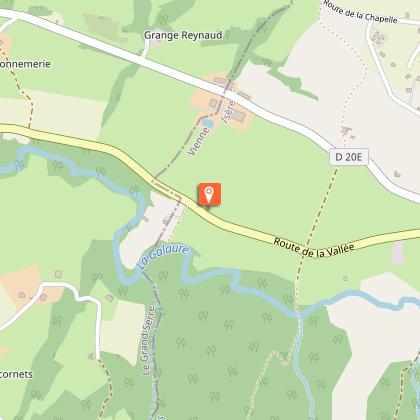The width and height of the screenshot is (420, 420).
Task: Click the partial 'cornets' place label
Action: pos(16,374)
